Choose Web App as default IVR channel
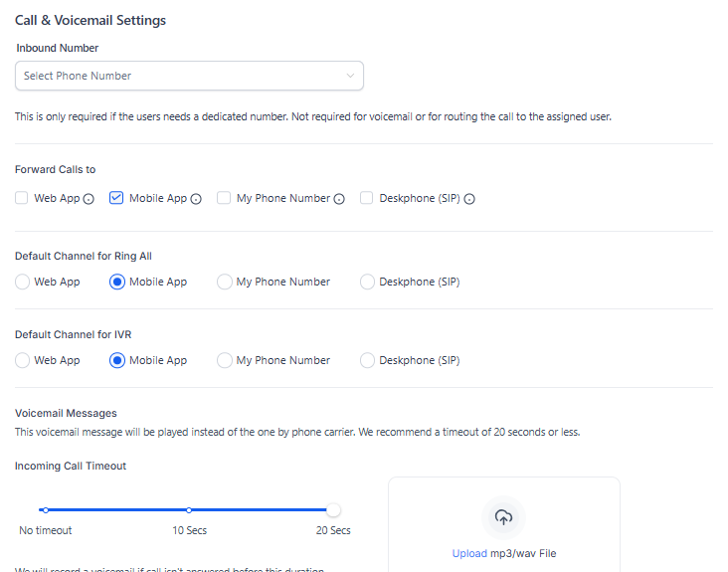 click(22, 360)
